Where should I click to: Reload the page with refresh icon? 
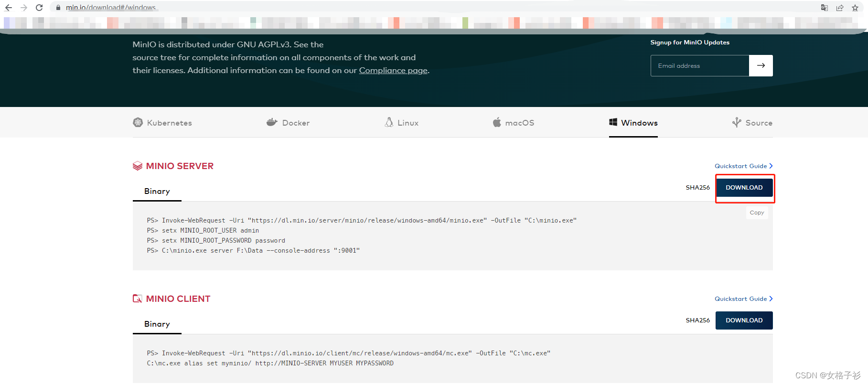point(39,8)
